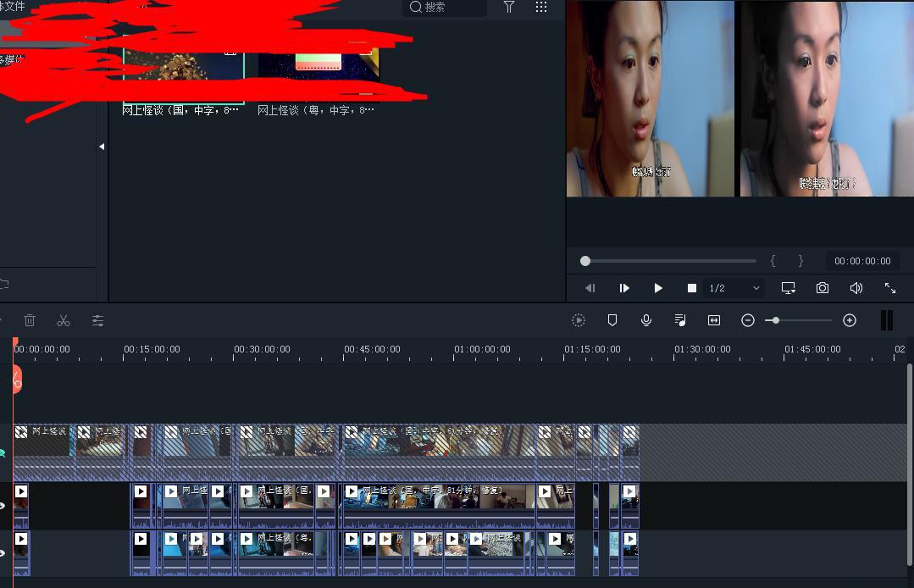The image size is (914, 588).
Task: Play the preview
Action: (x=658, y=288)
